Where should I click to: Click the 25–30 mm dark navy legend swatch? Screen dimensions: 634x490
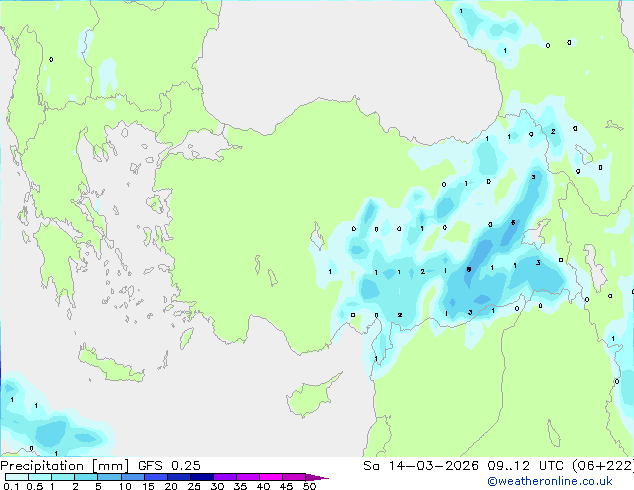tap(202, 477)
